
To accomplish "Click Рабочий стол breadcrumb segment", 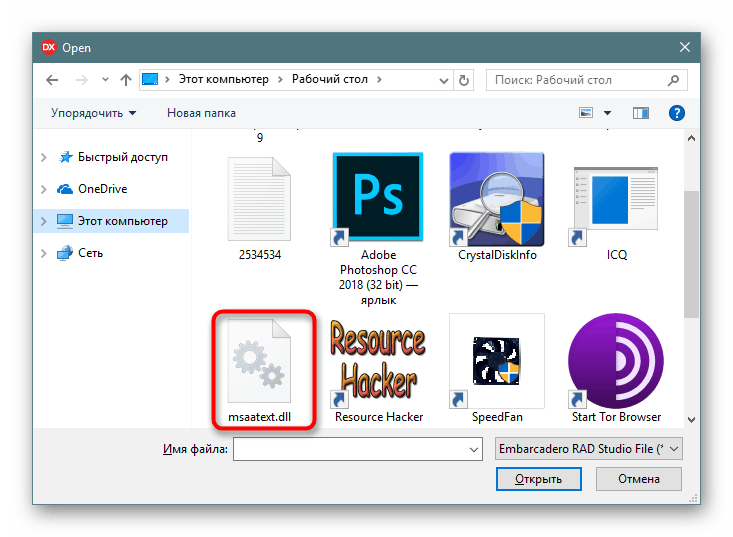I will point(330,79).
